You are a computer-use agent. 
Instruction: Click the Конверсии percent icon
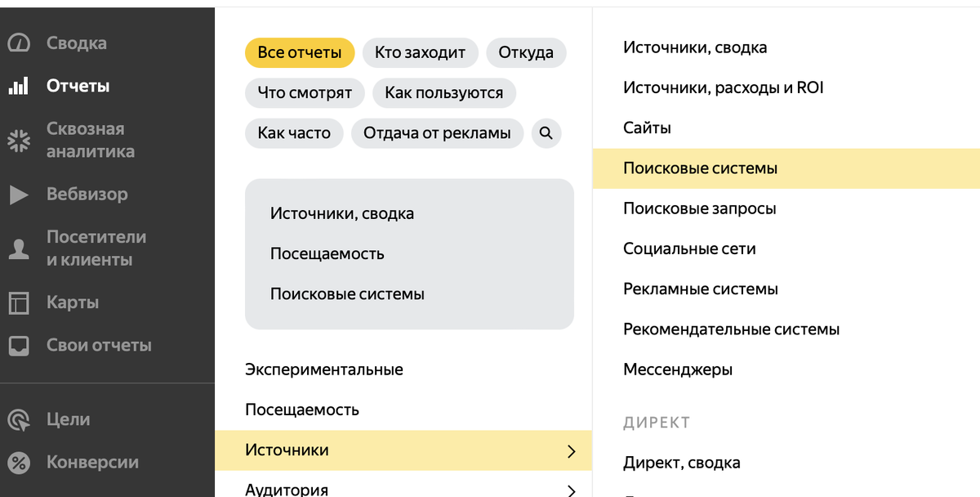(18, 463)
